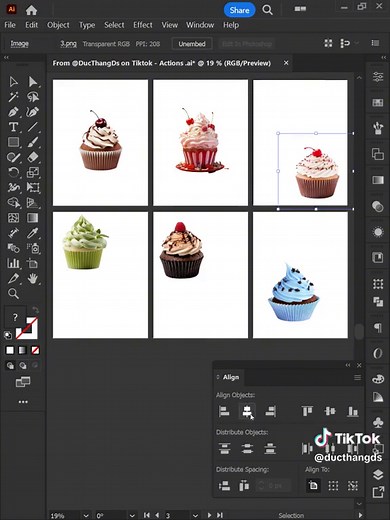The image size is (390, 520).
Task: Open the 3.png linked file link
Action: click(x=68, y=44)
